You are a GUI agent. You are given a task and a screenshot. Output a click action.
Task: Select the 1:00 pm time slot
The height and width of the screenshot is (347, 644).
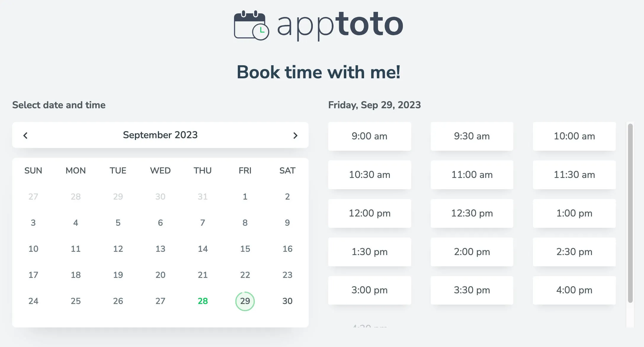pos(574,213)
